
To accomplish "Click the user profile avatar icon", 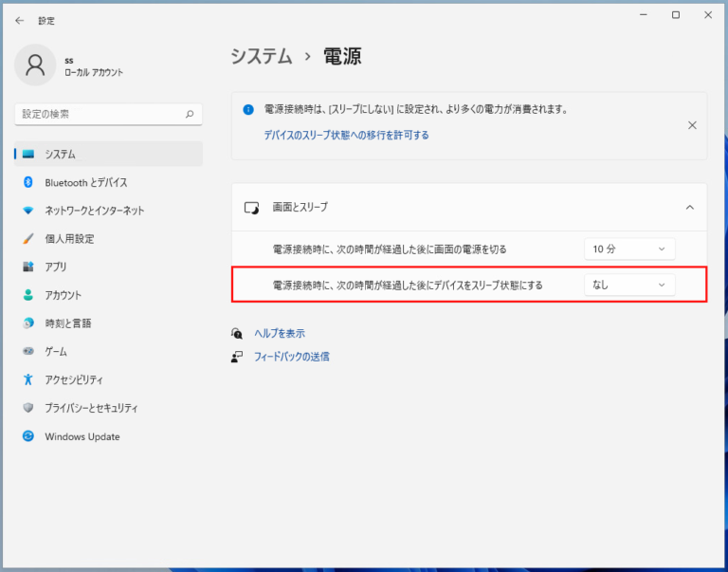I will pyautogui.click(x=35, y=65).
